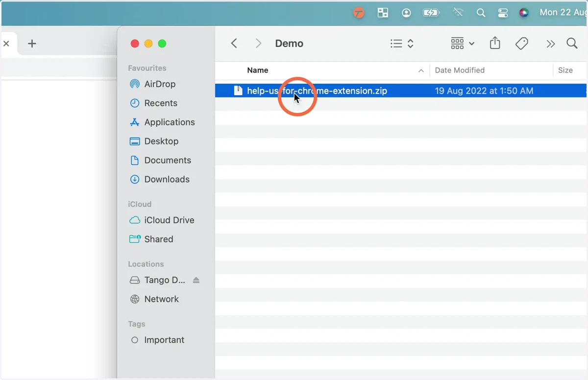Sort by the Size column
The height and width of the screenshot is (380, 588).
click(565, 71)
